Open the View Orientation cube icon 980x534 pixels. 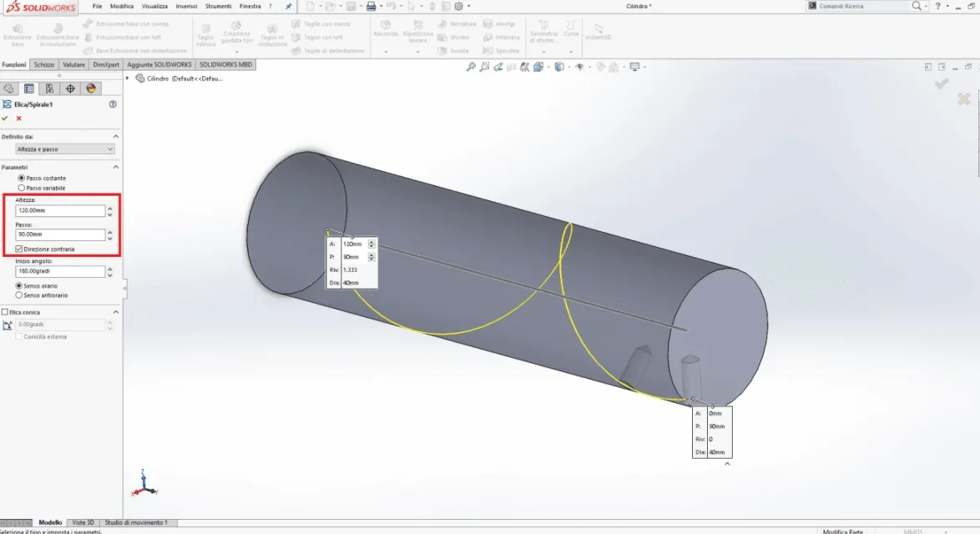click(538, 67)
